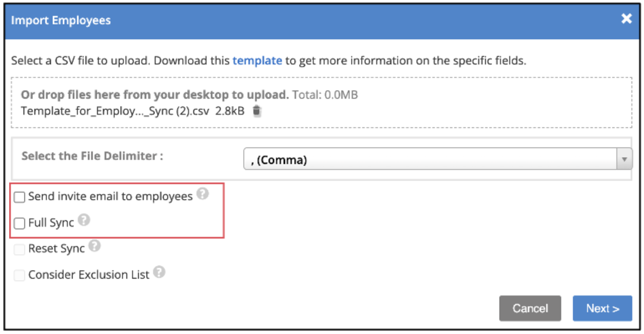Click the help icon beside Reset Sync

pos(95,246)
